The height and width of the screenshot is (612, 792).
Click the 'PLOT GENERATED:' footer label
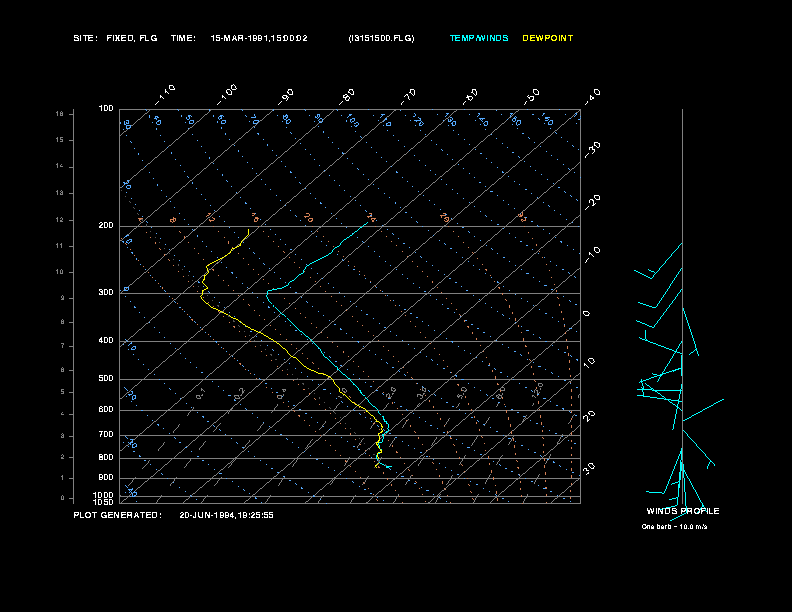[x=118, y=515]
